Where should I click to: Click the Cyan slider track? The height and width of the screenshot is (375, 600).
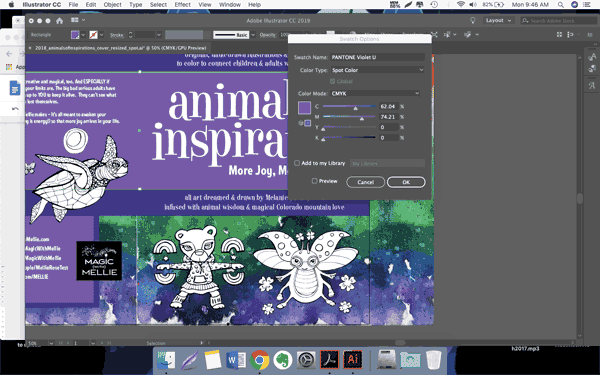[x=349, y=106]
